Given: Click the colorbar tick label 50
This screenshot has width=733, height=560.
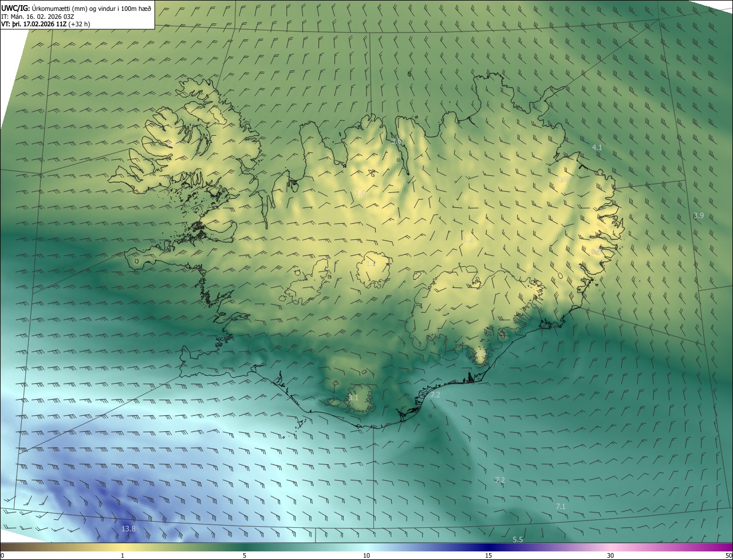Looking at the screenshot, I should [729, 556].
